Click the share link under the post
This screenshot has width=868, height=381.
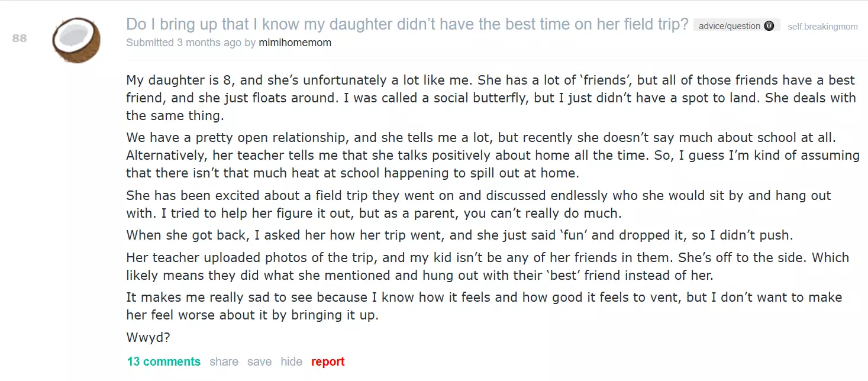click(x=224, y=361)
